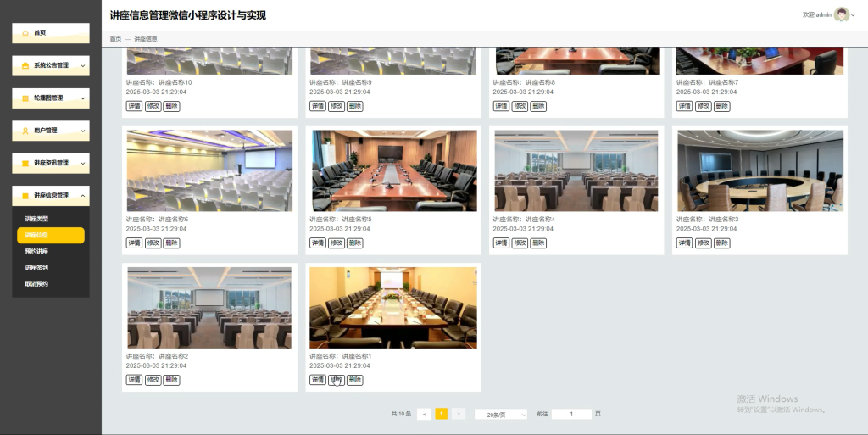The width and height of the screenshot is (868, 435).
Task: Click 删除 button for 讲座名称6
Action: click(x=171, y=243)
